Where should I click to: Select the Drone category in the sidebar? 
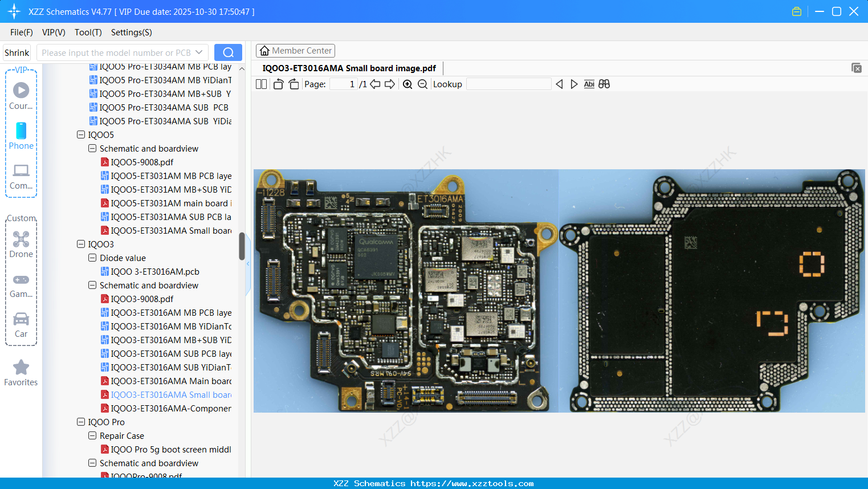(21, 244)
